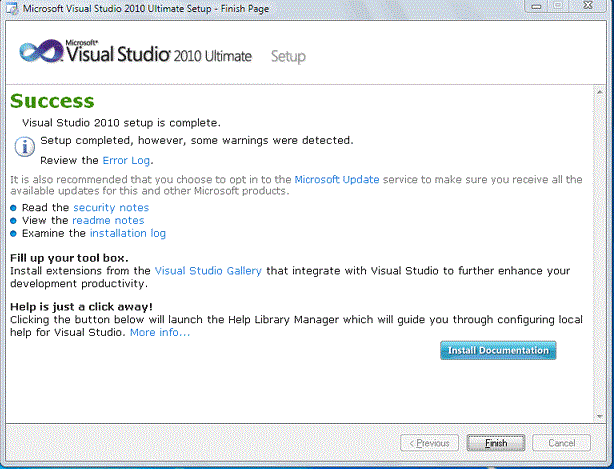Viewport: 614px width, 469px height.
Task: Click the setup window title bar icon
Action: [12, 8]
